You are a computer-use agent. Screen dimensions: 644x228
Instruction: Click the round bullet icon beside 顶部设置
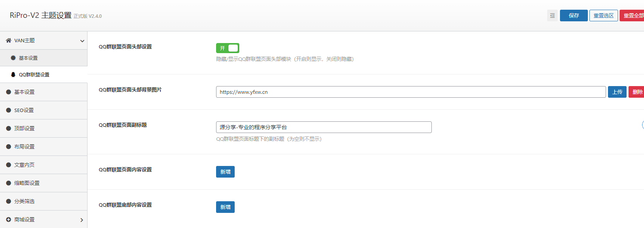(x=9, y=128)
